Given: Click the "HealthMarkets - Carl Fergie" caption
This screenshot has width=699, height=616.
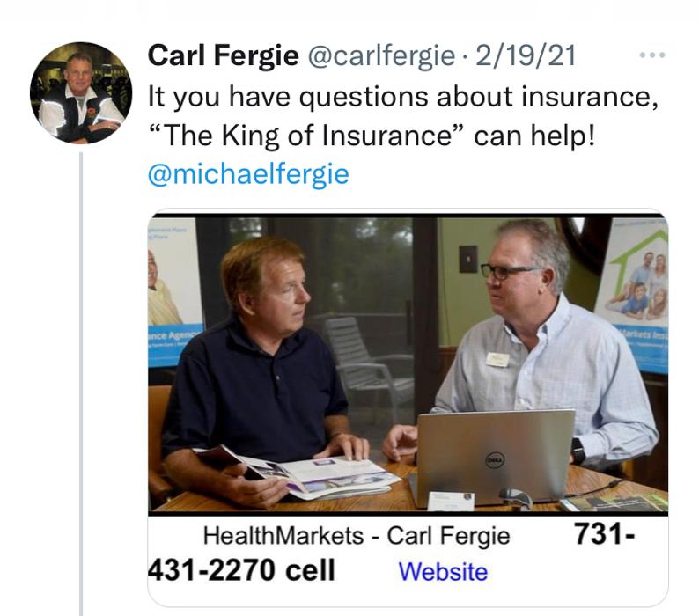Looking at the screenshot, I should point(357,535).
